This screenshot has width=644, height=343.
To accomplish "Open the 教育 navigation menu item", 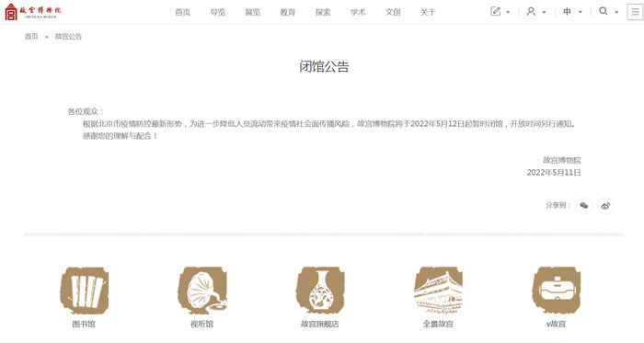I will (287, 12).
